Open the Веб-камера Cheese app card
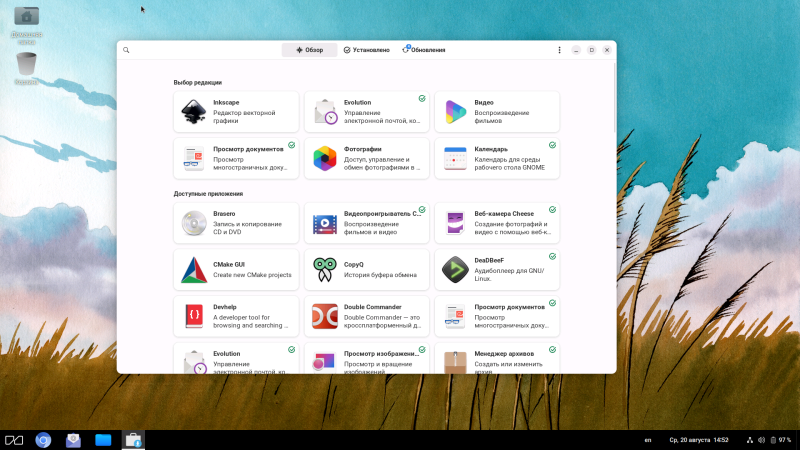The height and width of the screenshot is (450, 800). pyautogui.click(x=497, y=223)
